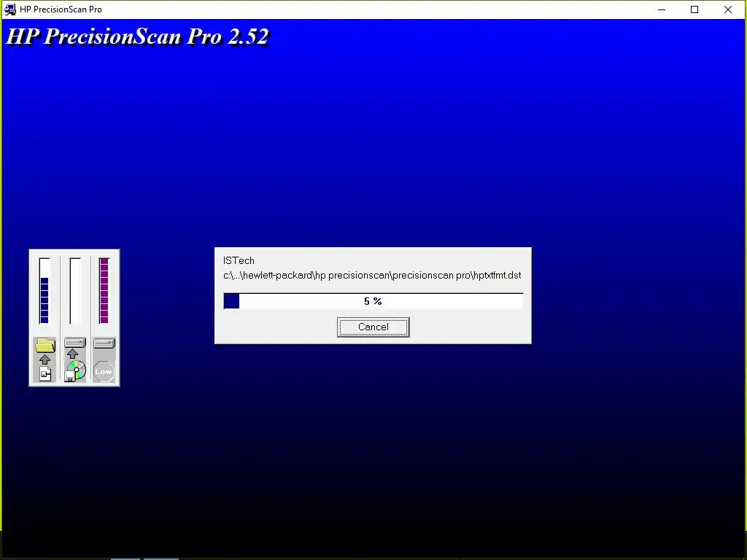Click the up arrow under the folder icon
The image size is (747, 560).
(44, 359)
